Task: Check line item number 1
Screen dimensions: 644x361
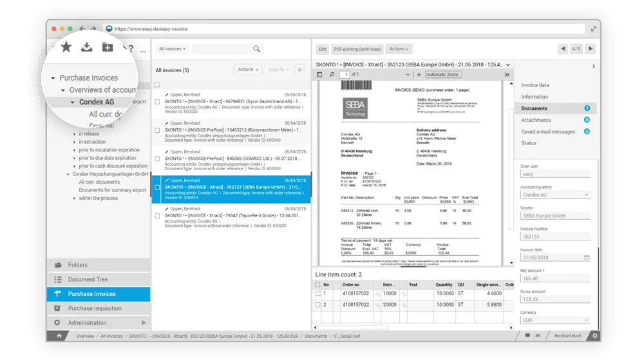Action: pyautogui.click(x=317, y=293)
